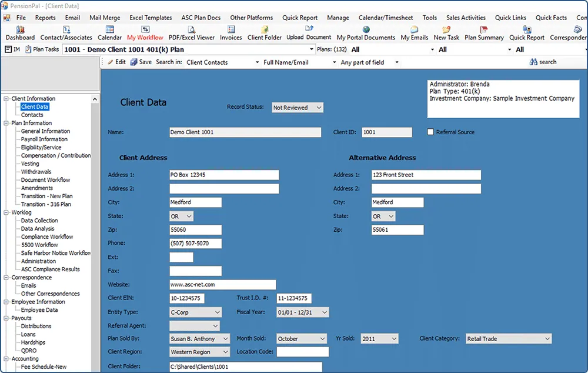Open the Reports menu
The width and height of the screenshot is (588, 373).
pyautogui.click(x=45, y=18)
